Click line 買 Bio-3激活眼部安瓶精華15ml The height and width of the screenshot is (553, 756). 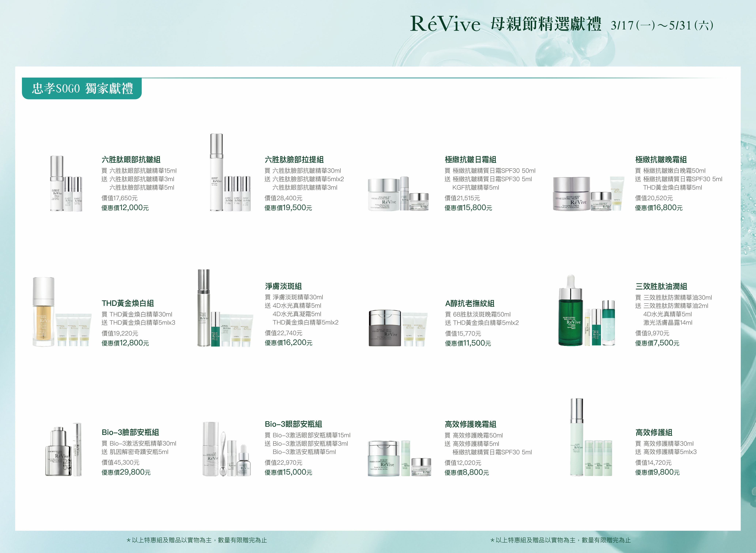(307, 435)
